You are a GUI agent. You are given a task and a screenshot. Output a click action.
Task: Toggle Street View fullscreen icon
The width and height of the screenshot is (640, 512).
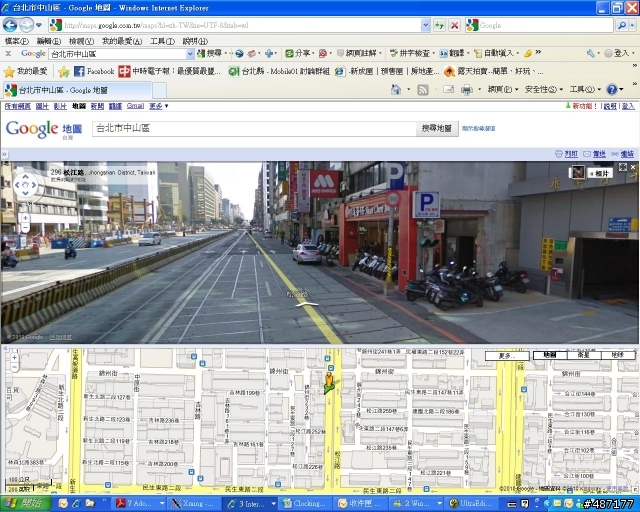[x=622, y=167]
